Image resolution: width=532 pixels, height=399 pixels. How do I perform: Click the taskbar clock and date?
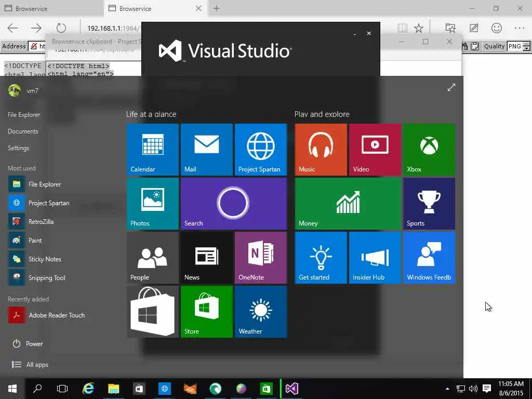coord(511,389)
